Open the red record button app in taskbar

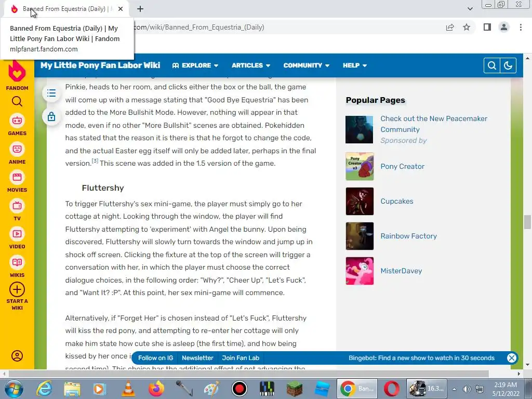(x=240, y=389)
